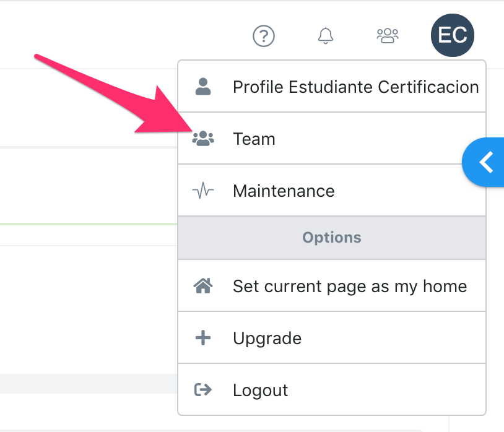Click the pulse icon beside Maintenance

pos(203,191)
